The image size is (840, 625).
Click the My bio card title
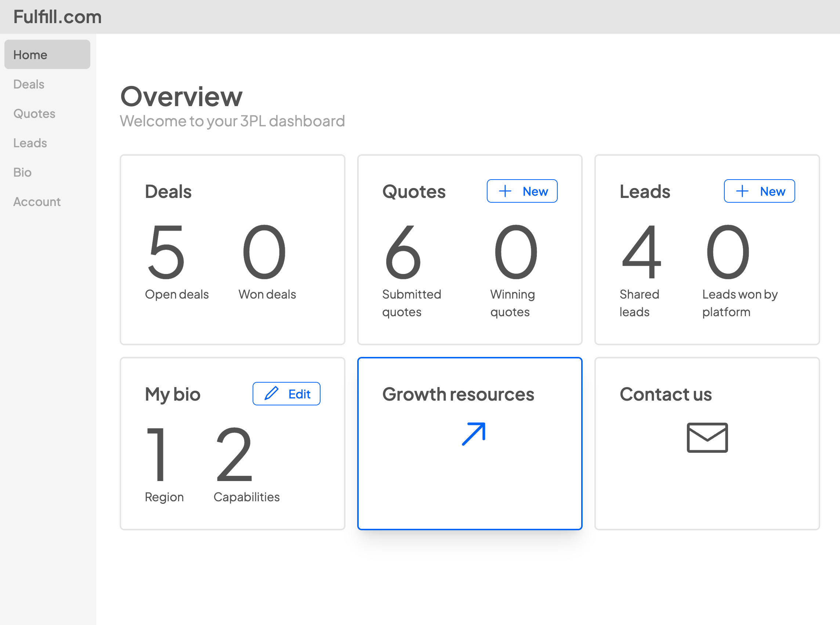coord(173,395)
